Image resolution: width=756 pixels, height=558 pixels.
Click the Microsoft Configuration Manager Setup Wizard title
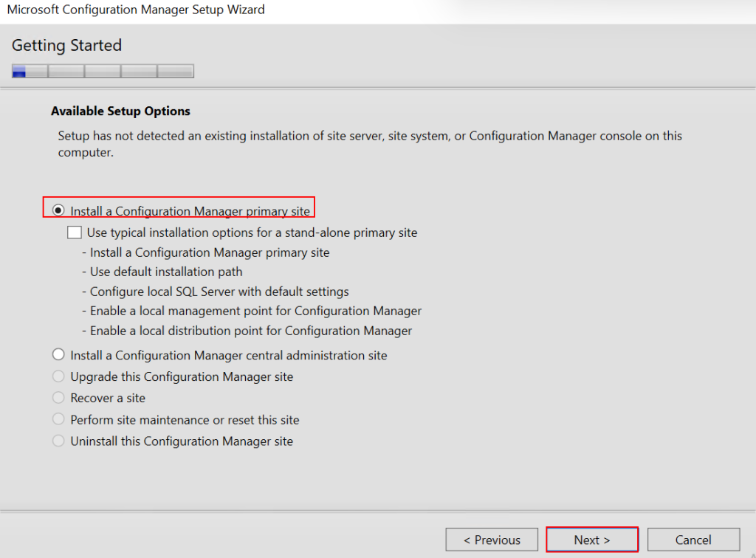point(136,10)
